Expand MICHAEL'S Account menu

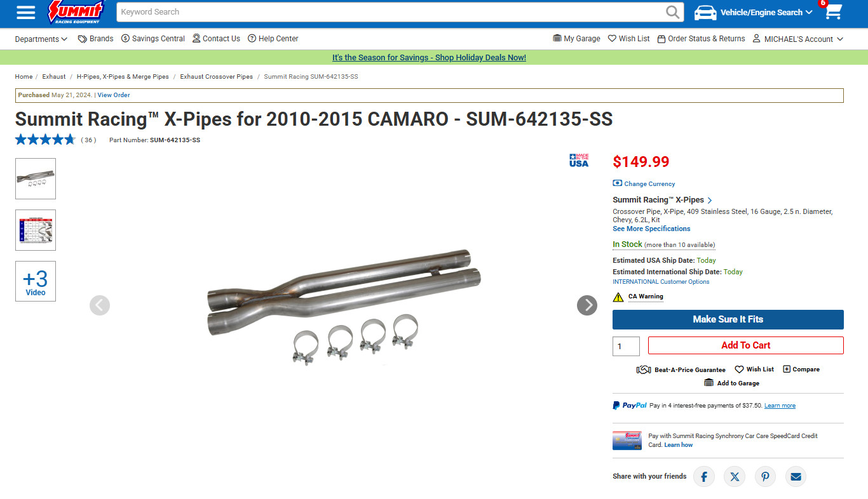coord(798,39)
